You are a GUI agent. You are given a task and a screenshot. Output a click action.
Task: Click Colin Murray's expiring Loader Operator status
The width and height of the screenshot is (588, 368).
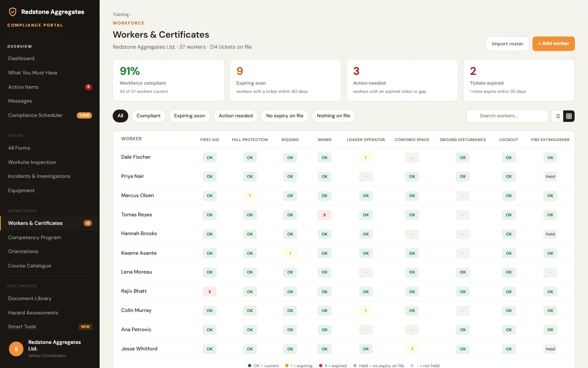tap(366, 311)
